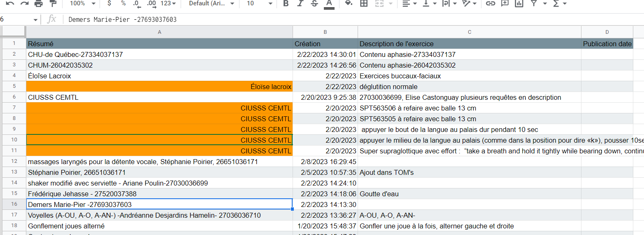Viewport: 644px width, 235px height.
Task: Select Frédérique Jehasse - 27520037388 cell
Action: point(159,194)
